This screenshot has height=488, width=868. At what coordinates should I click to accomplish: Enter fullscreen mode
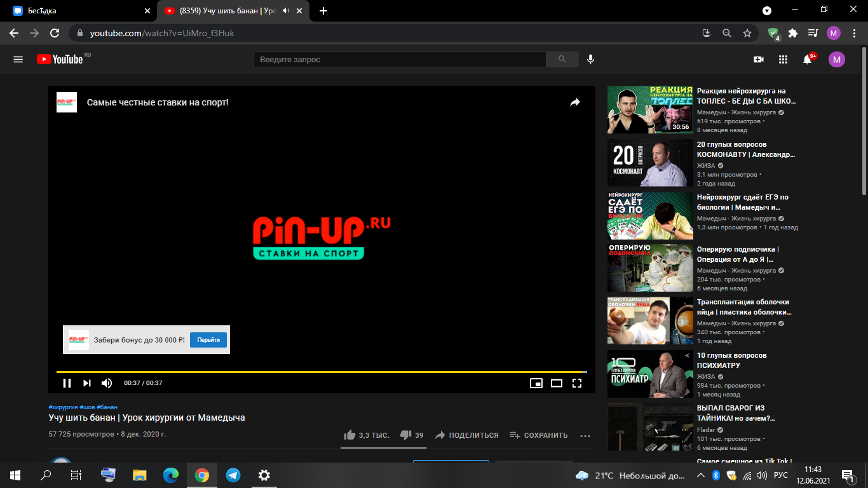pos(577,383)
